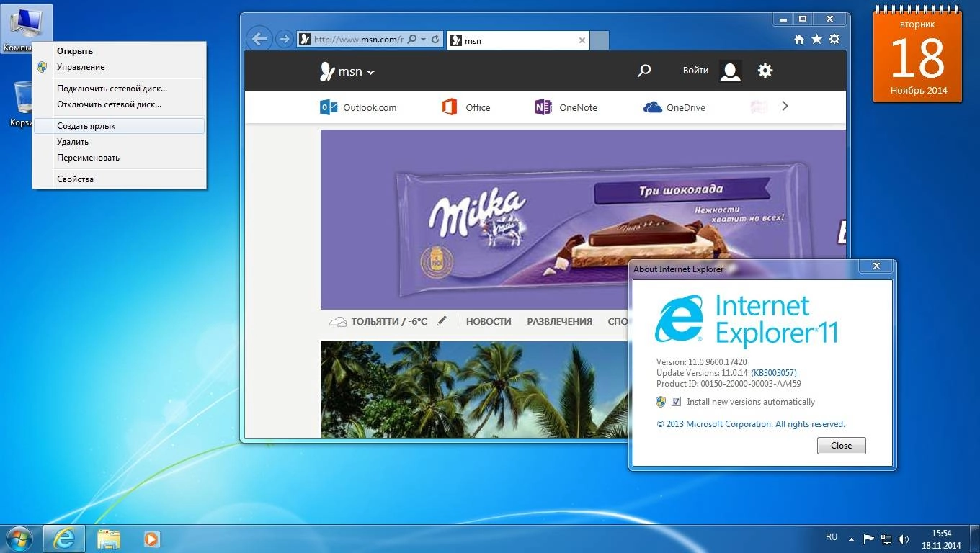Click the IE back navigation arrow
Image resolution: width=980 pixels, height=553 pixels.
[259, 39]
